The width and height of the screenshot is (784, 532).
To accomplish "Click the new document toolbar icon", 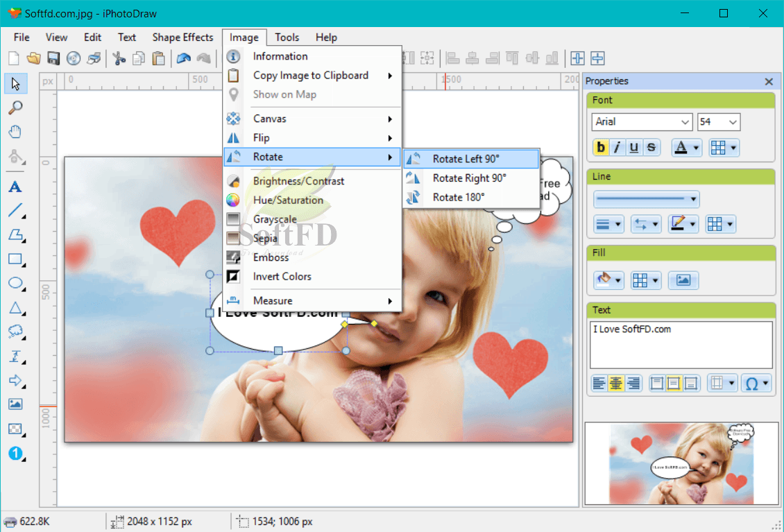I will pos(14,58).
